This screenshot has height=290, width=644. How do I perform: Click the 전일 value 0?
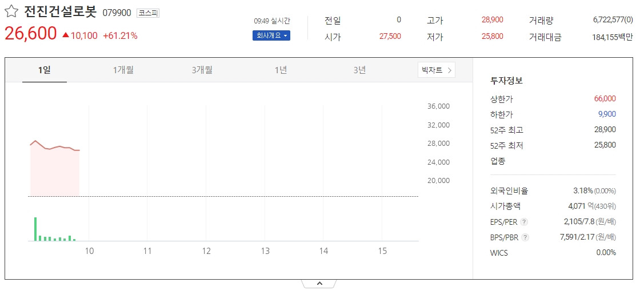(399, 19)
